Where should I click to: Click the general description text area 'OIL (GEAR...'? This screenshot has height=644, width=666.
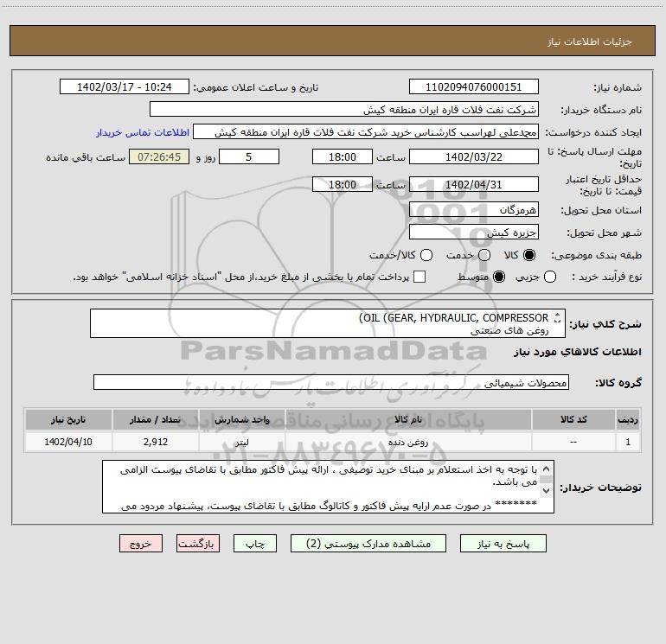[x=328, y=323]
